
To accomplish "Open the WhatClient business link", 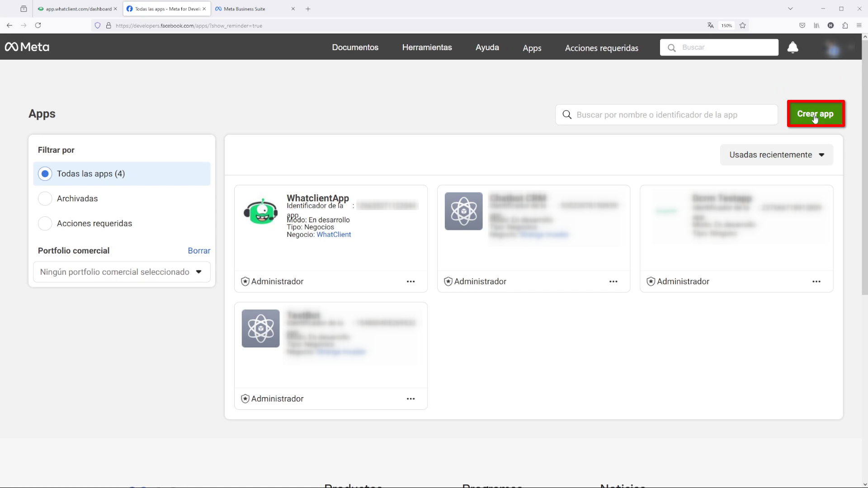I will [334, 235].
